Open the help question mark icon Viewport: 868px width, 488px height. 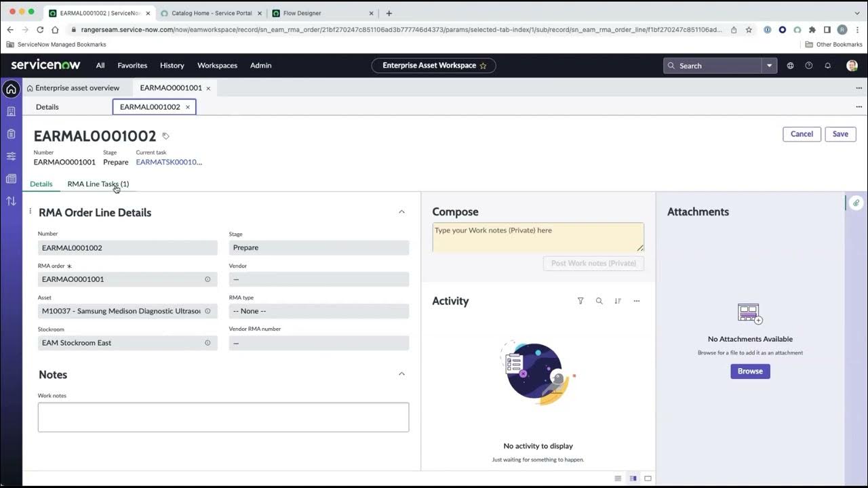[x=808, y=66]
